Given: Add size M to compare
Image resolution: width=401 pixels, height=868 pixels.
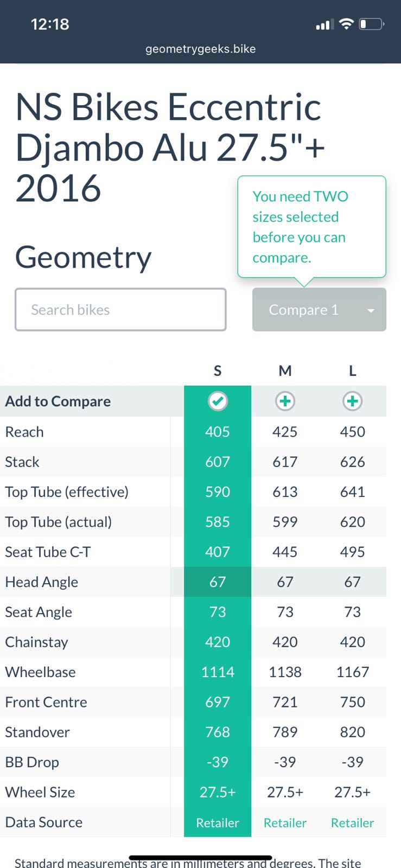Looking at the screenshot, I should click(x=285, y=401).
